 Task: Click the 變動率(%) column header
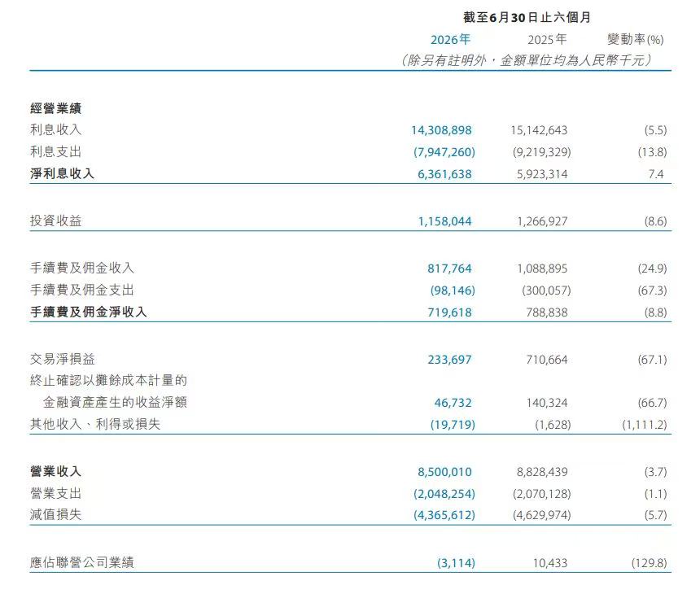[635, 40]
